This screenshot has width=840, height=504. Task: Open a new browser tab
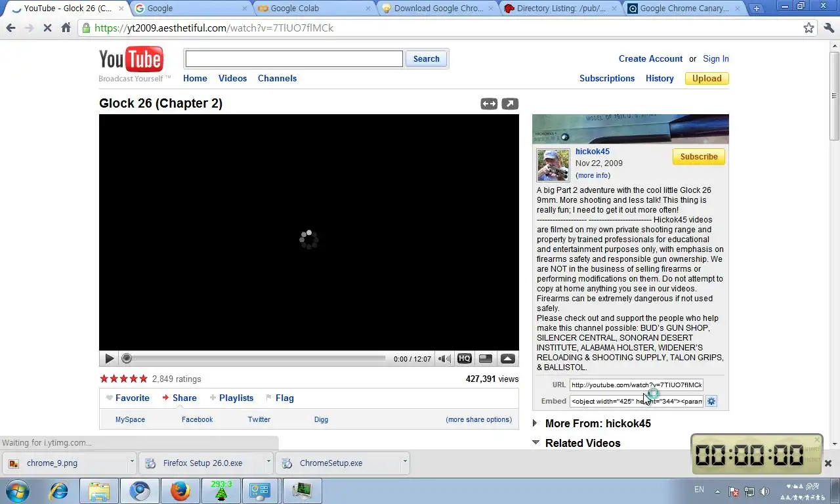tap(756, 9)
